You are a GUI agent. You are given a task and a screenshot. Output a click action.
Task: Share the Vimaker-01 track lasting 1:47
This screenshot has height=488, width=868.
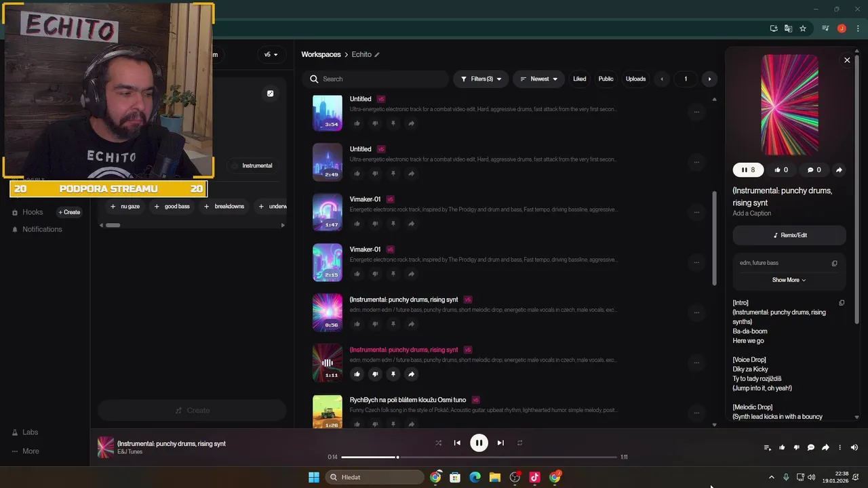pyautogui.click(x=411, y=224)
